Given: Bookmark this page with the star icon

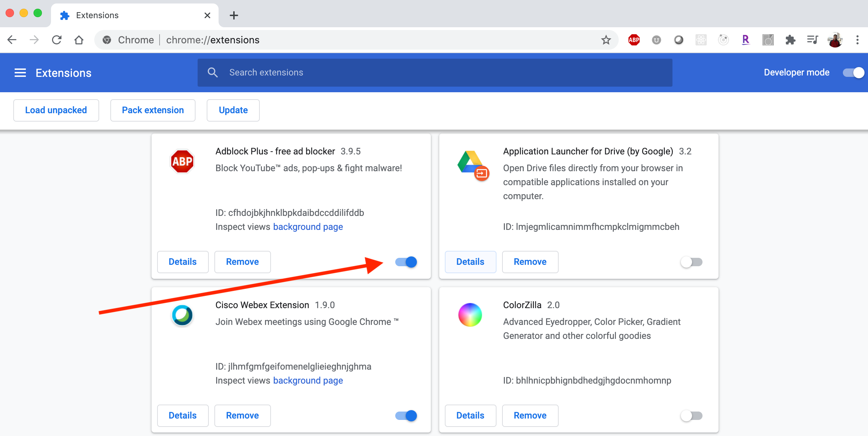Looking at the screenshot, I should tap(606, 40).
